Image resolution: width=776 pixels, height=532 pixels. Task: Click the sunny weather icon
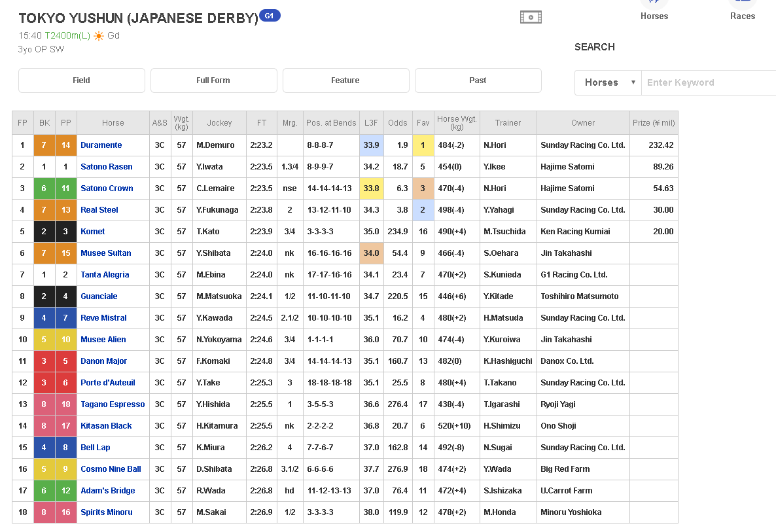pyautogui.click(x=99, y=35)
